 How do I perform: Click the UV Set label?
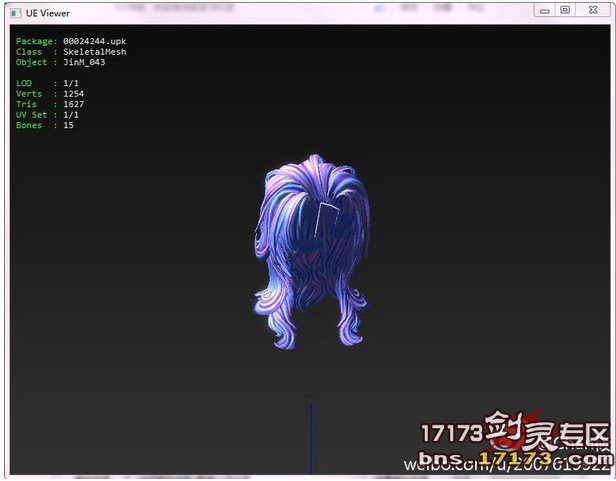[31, 115]
